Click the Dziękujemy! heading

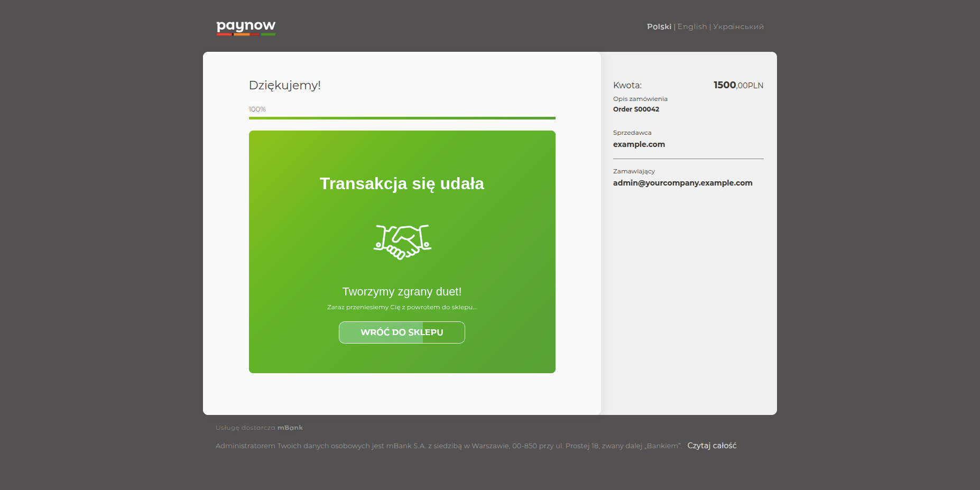(x=285, y=86)
